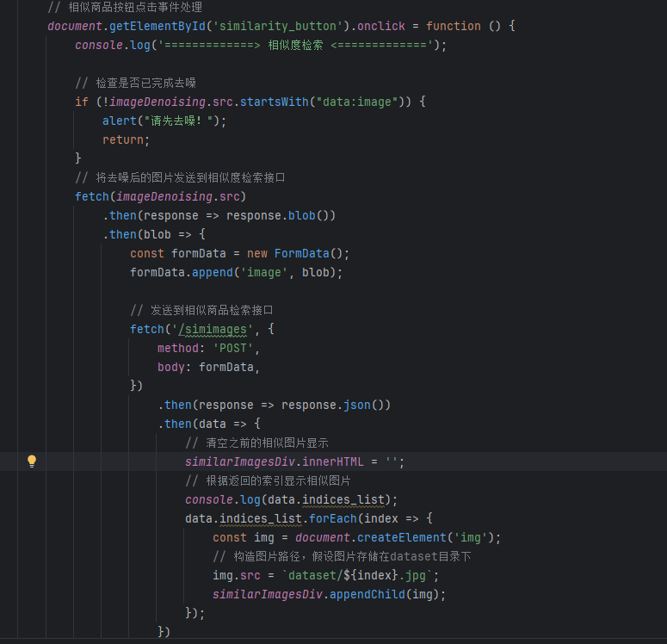Click the 'then(blob =>' line
The image size is (667, 644).
pyautogui.click(x=154, y=234)
